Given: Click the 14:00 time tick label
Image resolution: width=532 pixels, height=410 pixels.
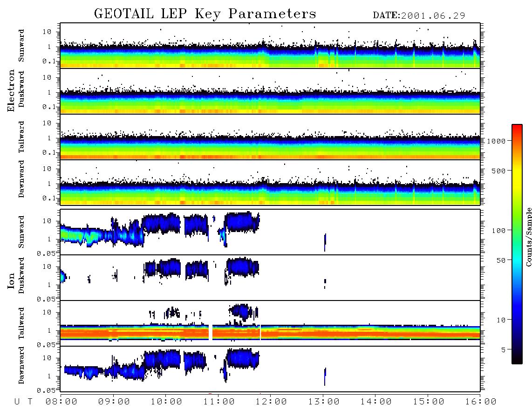Looking at the screenshot, I should point(376,402).
